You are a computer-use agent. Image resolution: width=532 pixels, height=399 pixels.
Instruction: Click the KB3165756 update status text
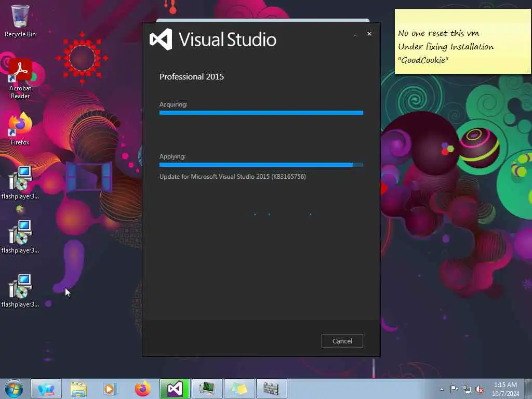[x=233, y=177]
